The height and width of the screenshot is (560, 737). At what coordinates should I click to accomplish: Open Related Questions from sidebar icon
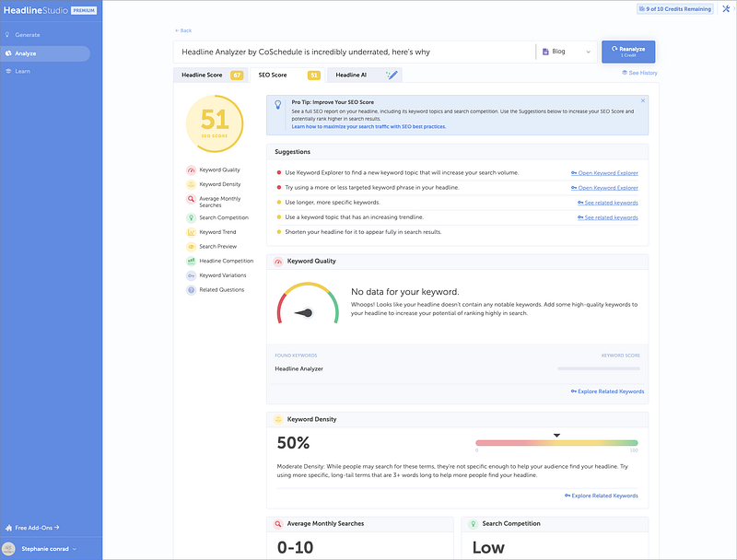(191, 290)
